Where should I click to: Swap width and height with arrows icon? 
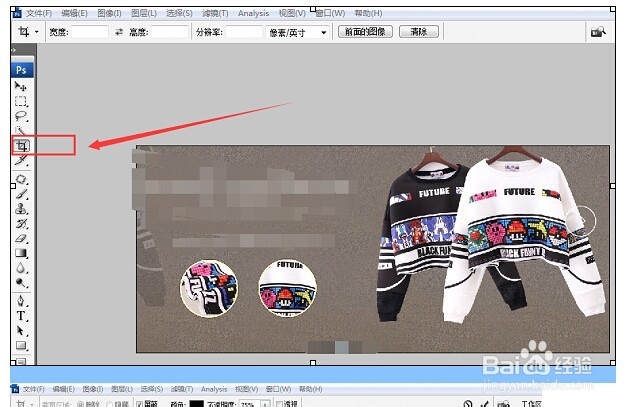click(x=119, y=32)
